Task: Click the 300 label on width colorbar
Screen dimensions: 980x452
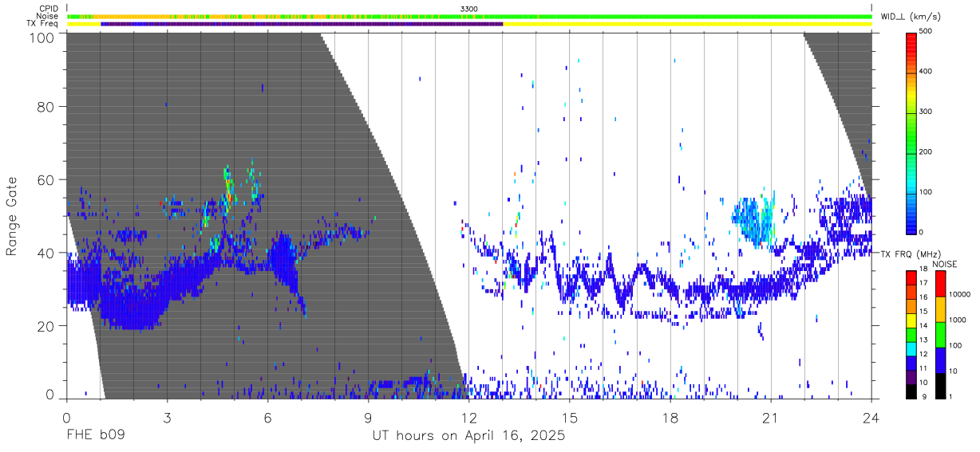Action: pyautogui.click(x=927, y=112)
